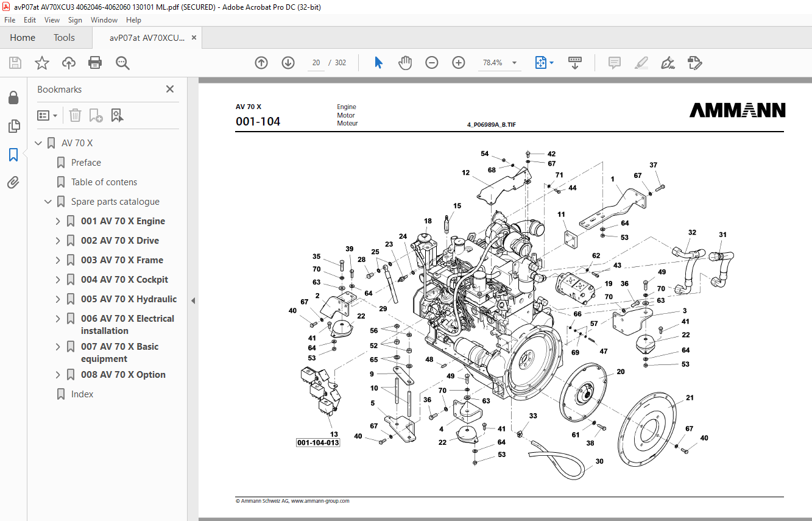Click the scrolling mode keyboard icon
812x521 pixels.
click(575, 63)
